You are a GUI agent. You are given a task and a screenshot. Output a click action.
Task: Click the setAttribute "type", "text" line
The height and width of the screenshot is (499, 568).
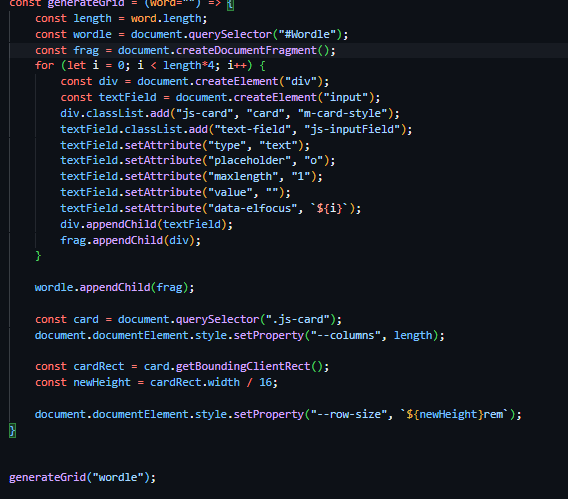[185, 145]
